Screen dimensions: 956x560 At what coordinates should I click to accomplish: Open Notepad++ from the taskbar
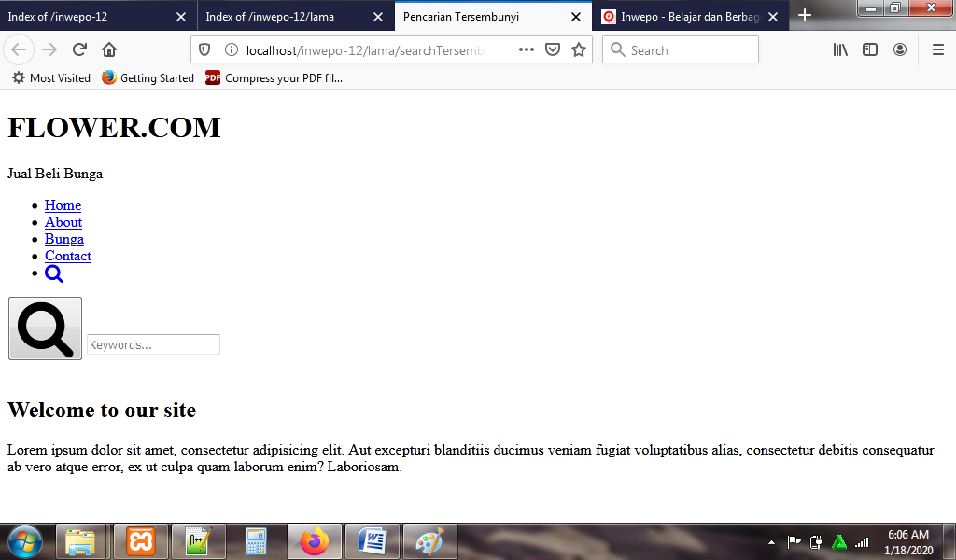(199, 541)
